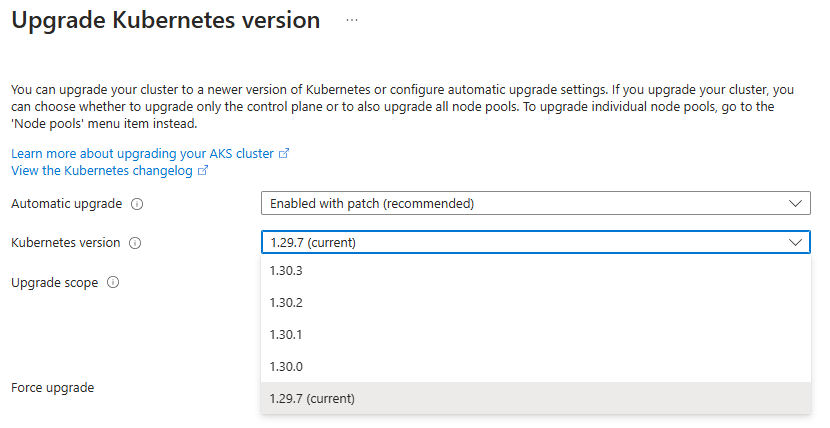Click info icon beside Kubernetes version
This screenshot has width=830, height=428.
(135, 242)
